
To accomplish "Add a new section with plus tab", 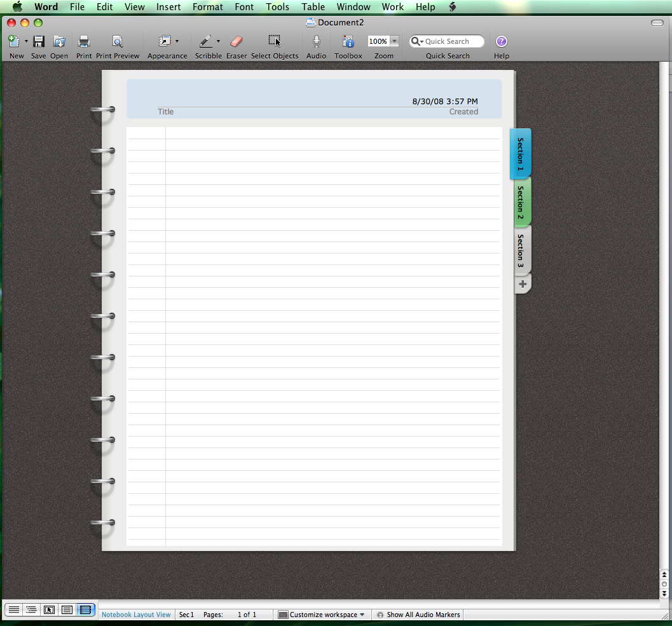I will coord(523,284).
